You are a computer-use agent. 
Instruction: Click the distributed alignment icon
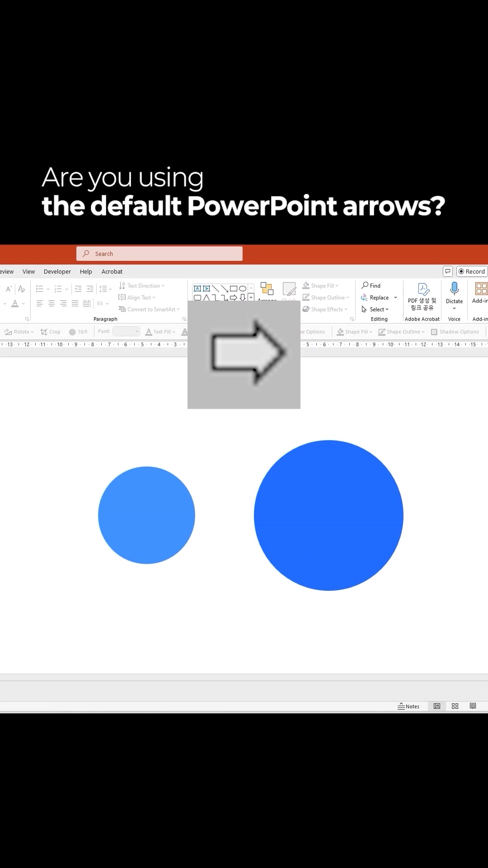[87, 303]
